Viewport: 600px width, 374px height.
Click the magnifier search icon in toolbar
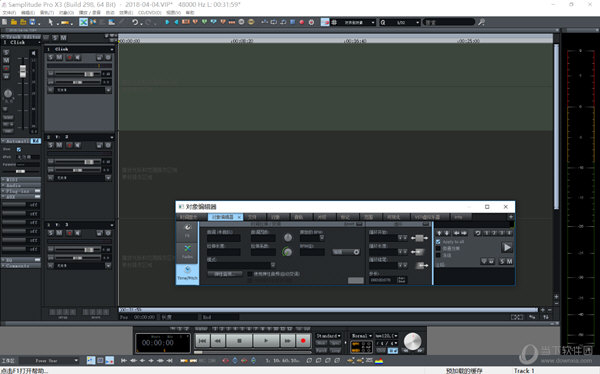pos(481,22)
